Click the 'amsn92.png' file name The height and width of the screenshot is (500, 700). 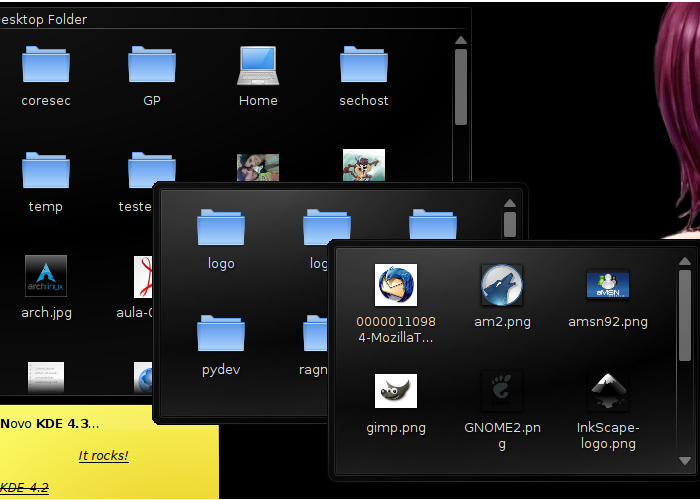pos(608,322)
